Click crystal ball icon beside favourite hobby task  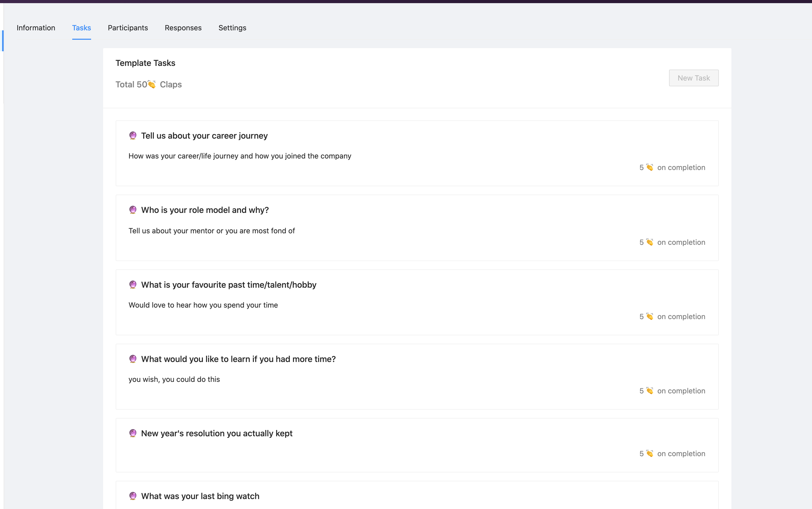pos(133,285)
